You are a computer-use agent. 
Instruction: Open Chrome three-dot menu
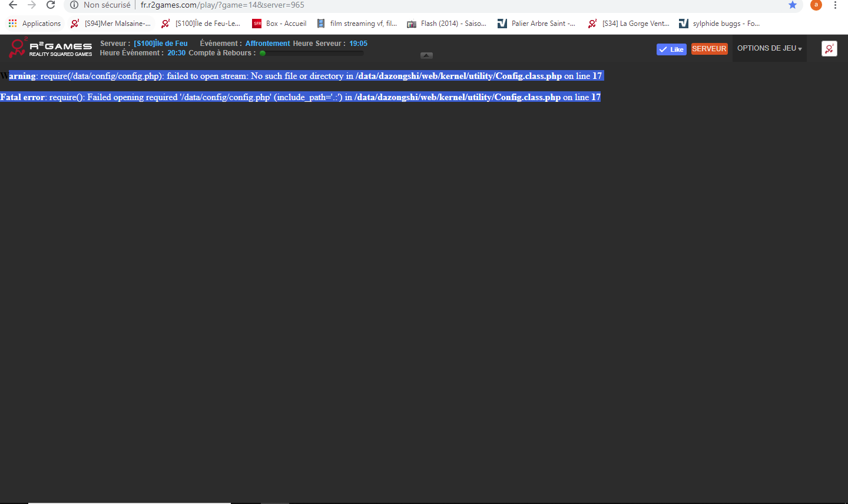pos(835,5)
